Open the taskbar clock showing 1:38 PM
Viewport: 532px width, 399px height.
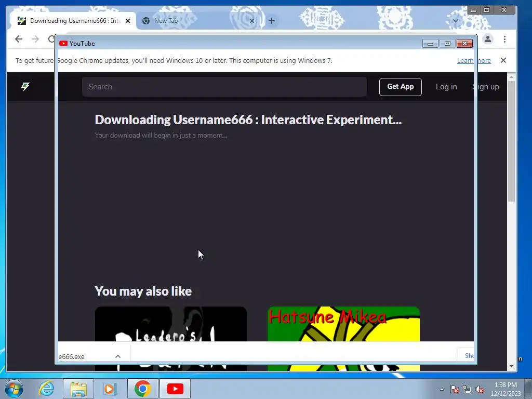[506, 389]
